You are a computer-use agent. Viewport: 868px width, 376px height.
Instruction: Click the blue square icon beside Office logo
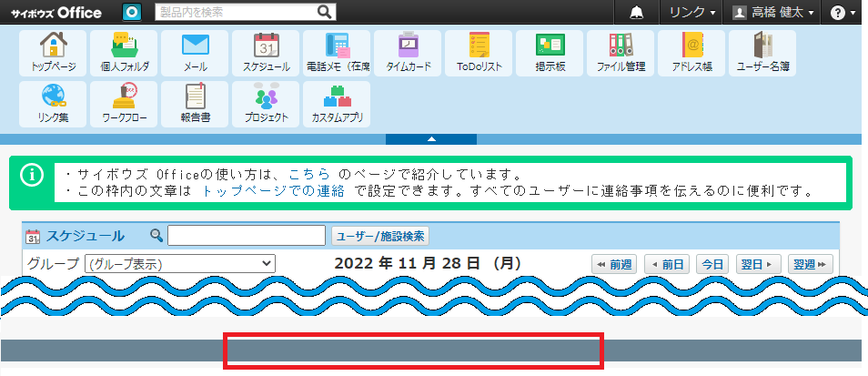coord(132,12)
